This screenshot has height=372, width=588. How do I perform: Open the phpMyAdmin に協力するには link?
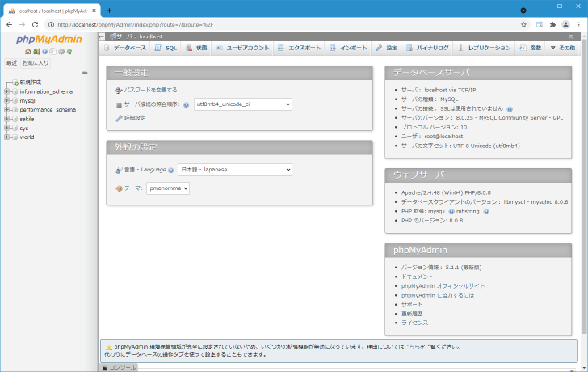(438, 295)
